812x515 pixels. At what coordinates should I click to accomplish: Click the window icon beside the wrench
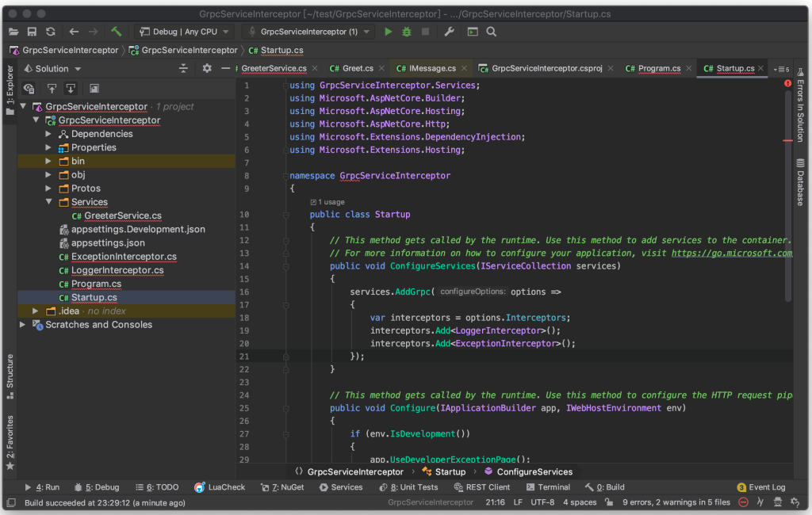tap(473, 32)
